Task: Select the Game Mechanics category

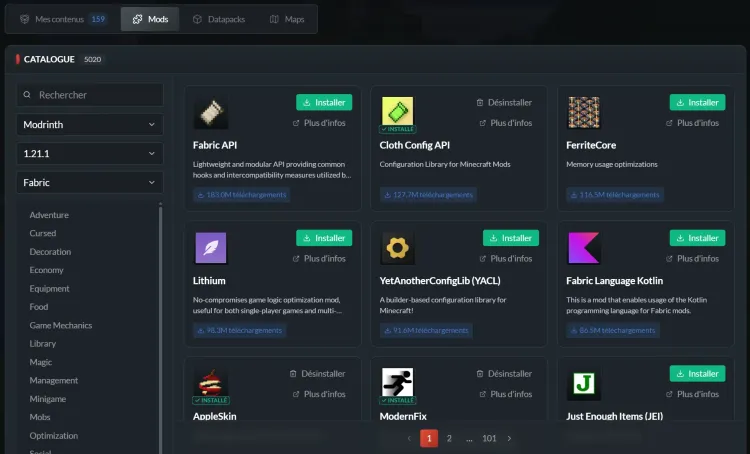Action: (61, 325)
